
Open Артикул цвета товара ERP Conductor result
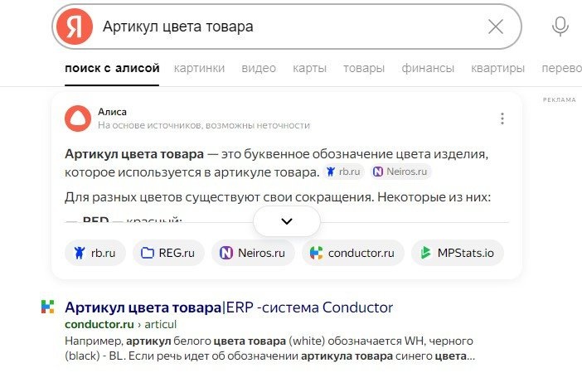228,307
